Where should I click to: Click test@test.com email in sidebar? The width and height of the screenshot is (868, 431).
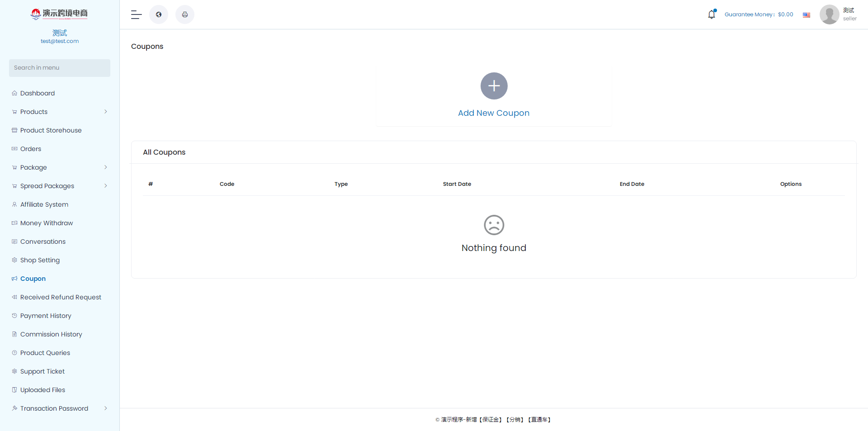[x=60, y=41]
